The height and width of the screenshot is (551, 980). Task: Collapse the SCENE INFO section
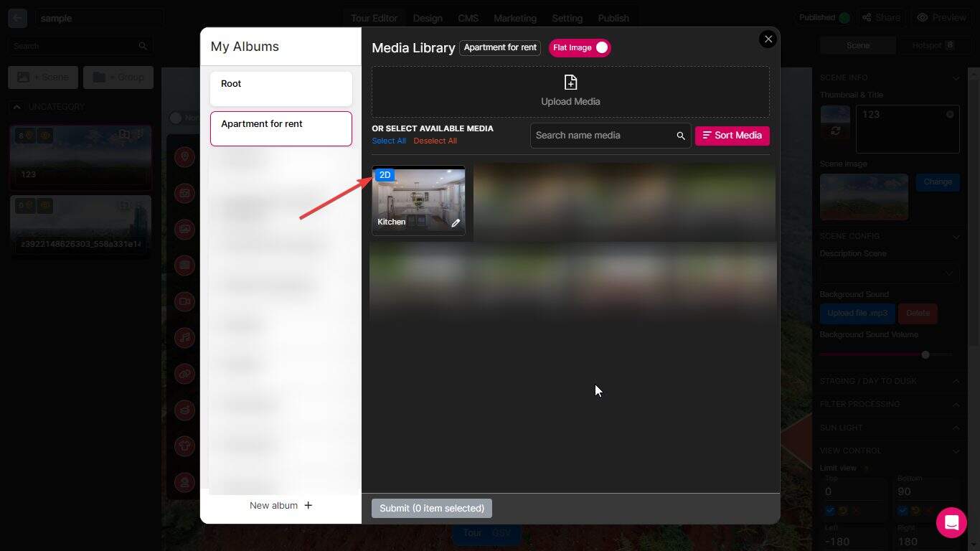tap(956, 77)
